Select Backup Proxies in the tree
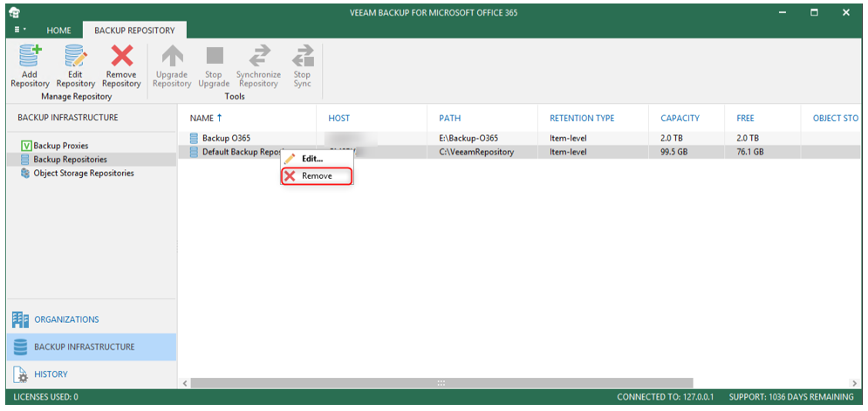This screenshot has width=868, height=411. 59,146
